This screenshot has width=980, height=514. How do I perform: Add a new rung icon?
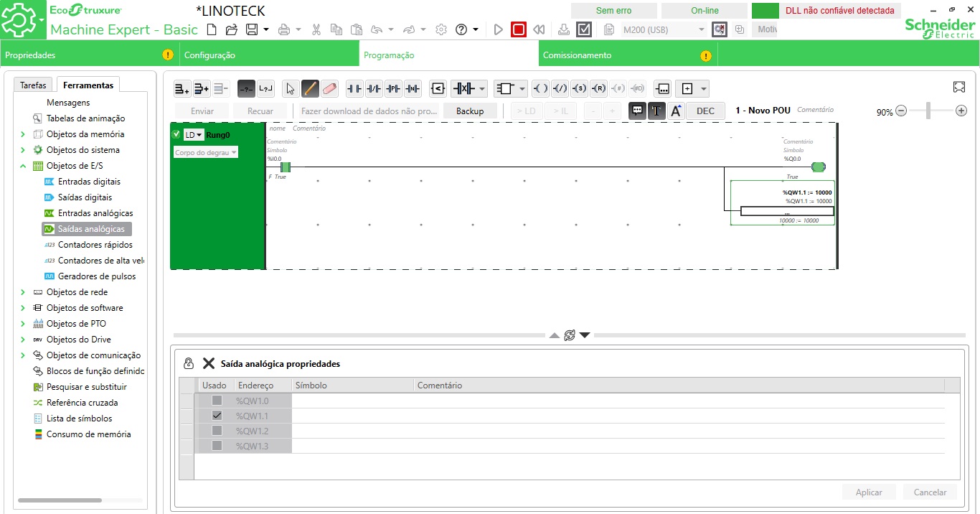click(x=182, y=88)
